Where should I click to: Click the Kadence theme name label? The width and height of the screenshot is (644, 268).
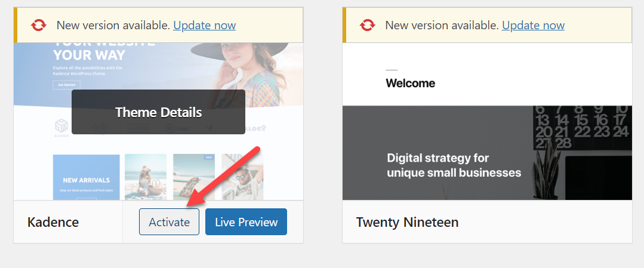(x=53, y=223)
